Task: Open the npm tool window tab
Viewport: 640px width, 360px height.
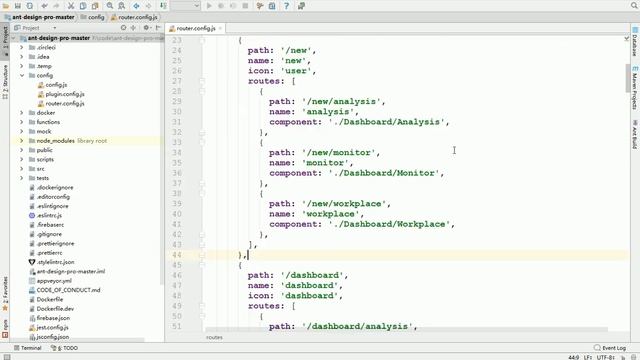Action: (5, 329)
